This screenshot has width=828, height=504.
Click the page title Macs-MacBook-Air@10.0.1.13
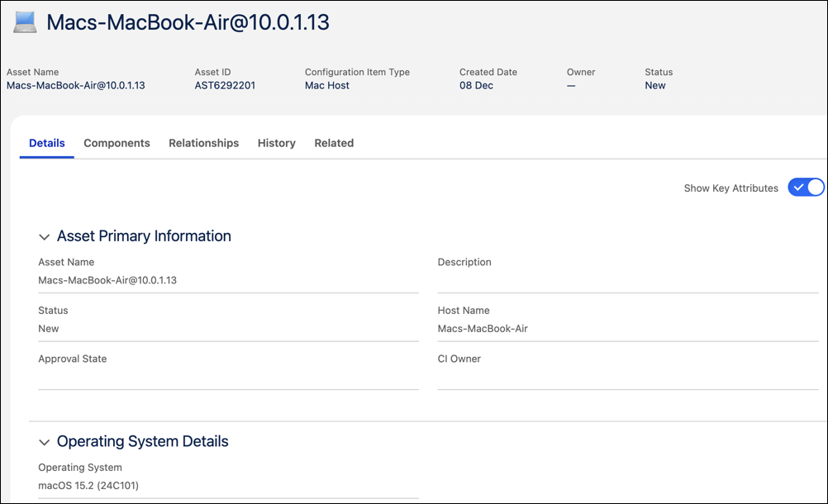click(188, 22)
